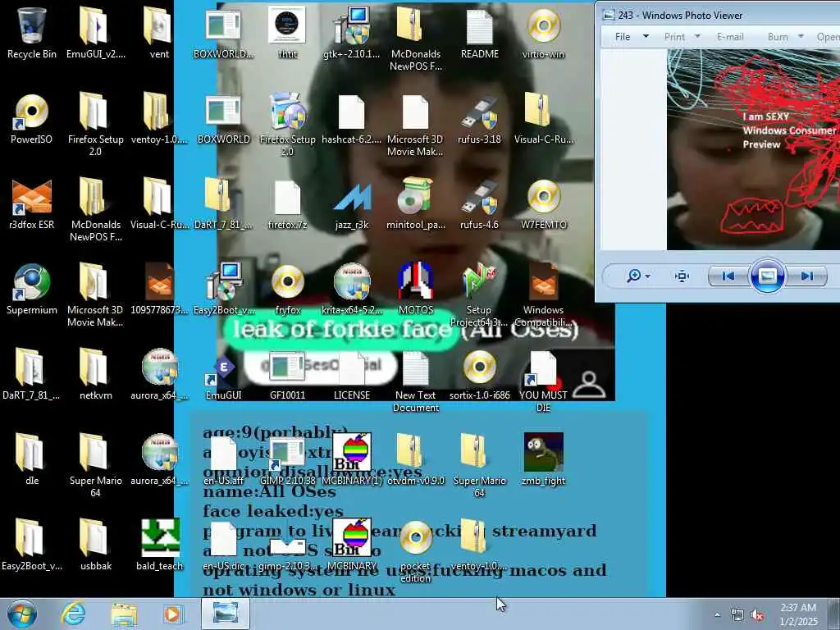
Task: Run the rufus-4.6 executable
Action: coord(479,203)
